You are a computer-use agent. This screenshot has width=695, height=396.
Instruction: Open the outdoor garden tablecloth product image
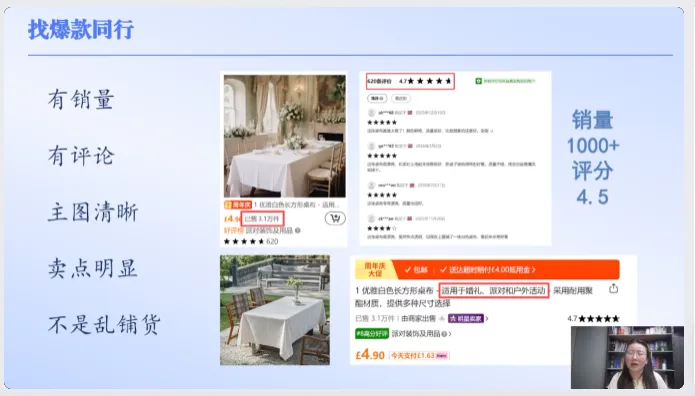click(275, 310)
